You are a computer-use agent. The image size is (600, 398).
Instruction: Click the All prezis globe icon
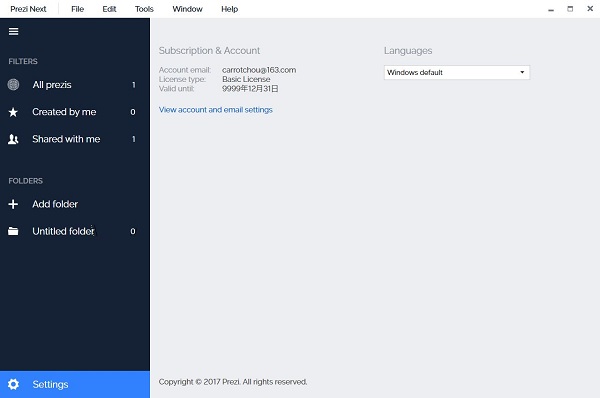click(13, 85)
